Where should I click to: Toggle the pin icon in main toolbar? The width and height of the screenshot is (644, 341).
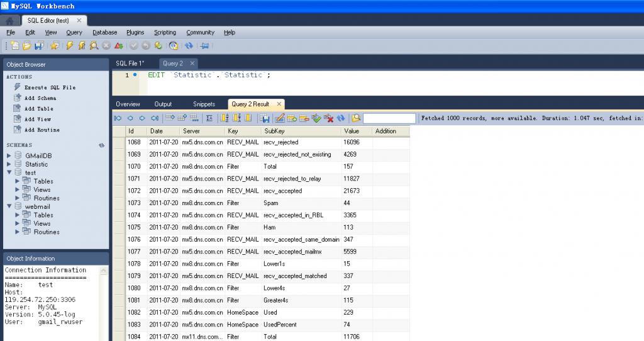pyautogui.click(x=204, y=45)
